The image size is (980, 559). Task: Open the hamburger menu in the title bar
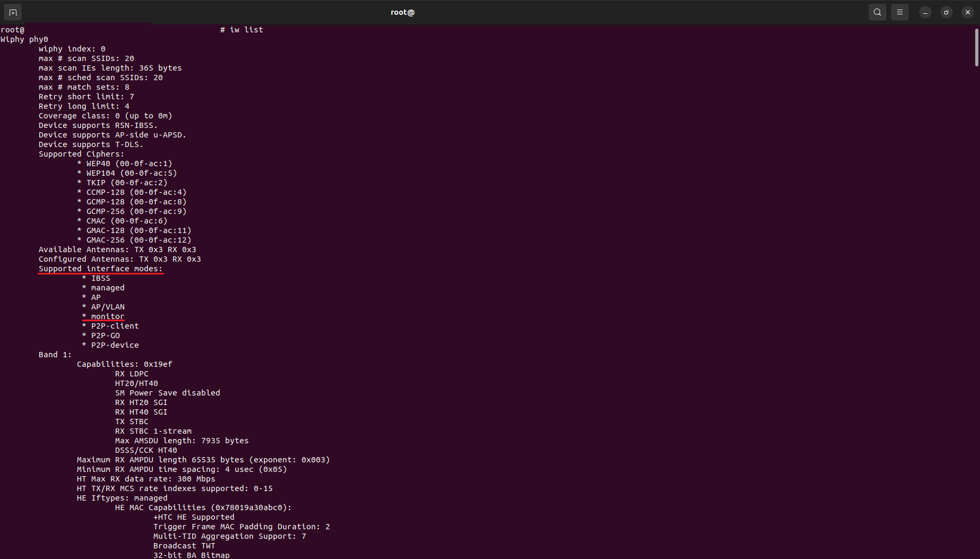[900, 12]
